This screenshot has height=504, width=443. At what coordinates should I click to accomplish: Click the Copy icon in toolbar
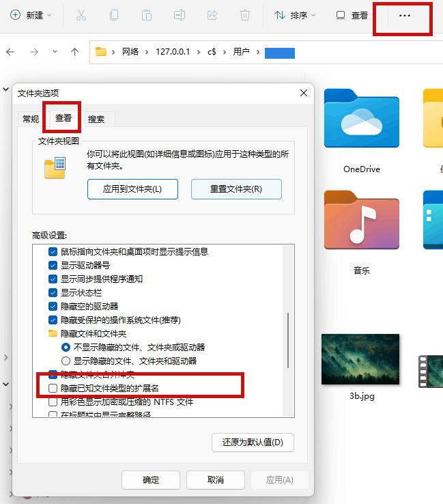tap(114, 15)
